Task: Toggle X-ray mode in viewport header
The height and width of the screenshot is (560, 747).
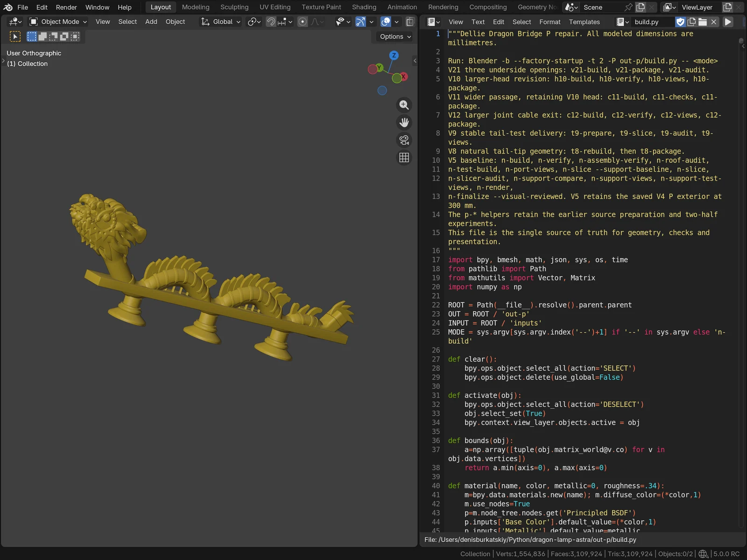Action: click(410, 21)
